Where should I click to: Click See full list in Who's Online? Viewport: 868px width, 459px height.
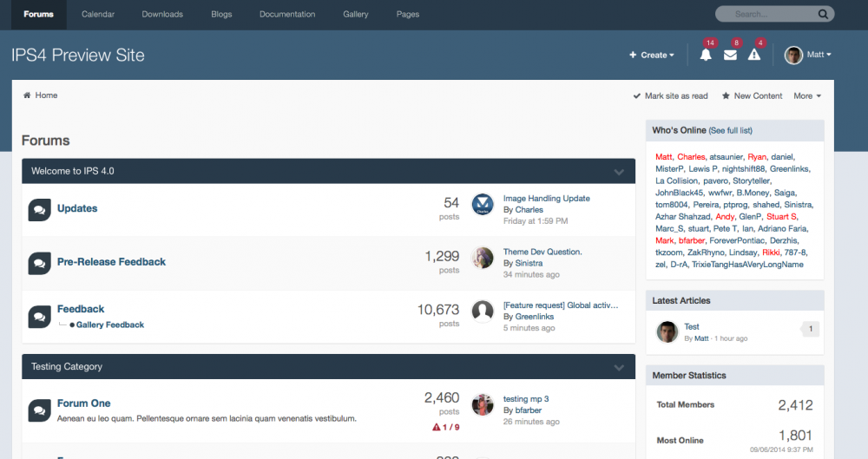(x=730, y=131)
